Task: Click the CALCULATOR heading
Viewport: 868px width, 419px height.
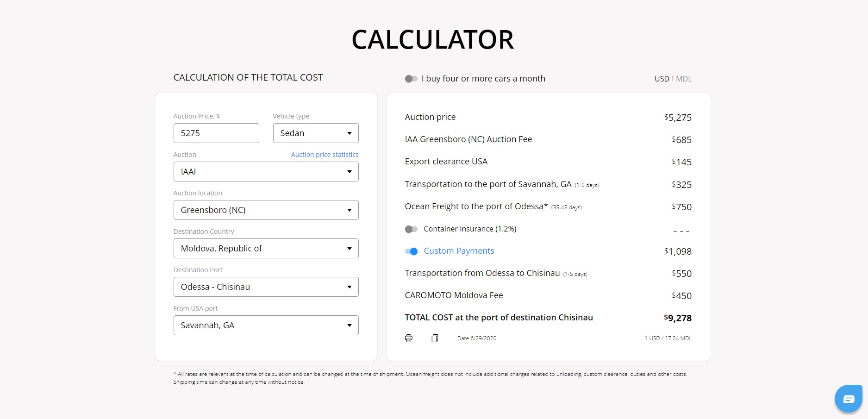Action: click(433, 40)
